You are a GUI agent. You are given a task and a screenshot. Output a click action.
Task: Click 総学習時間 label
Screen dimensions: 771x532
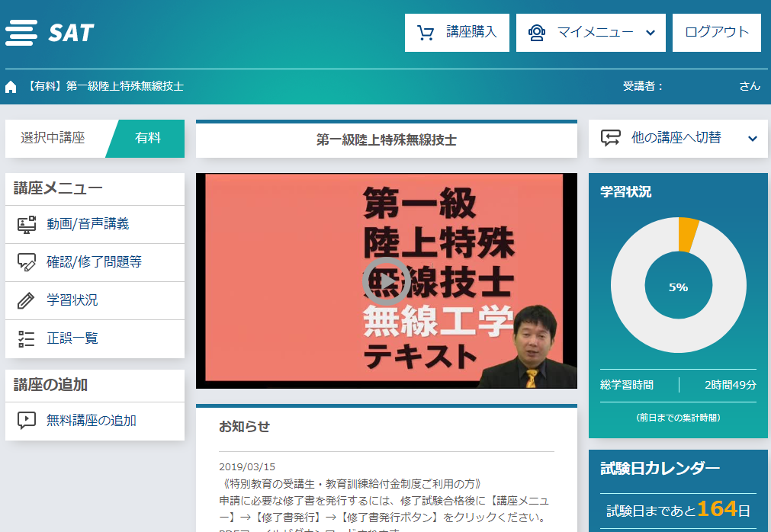coord(627,385)
